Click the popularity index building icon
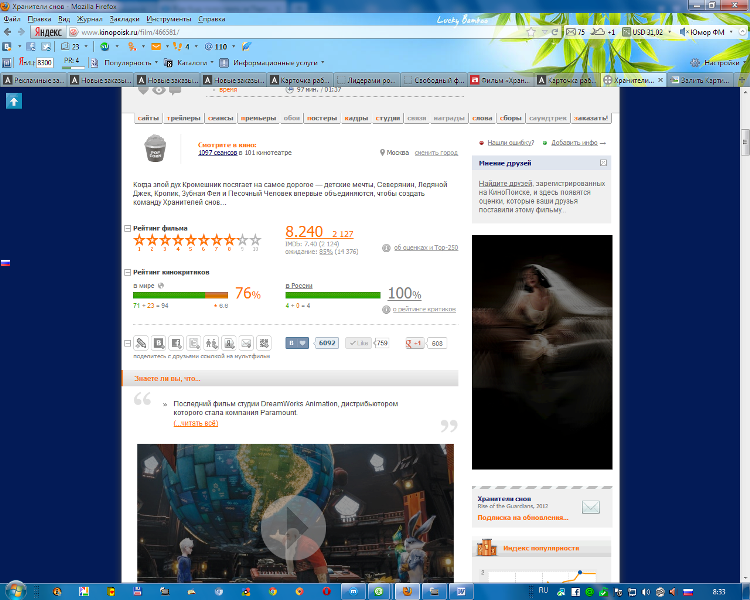 (487, 547)
